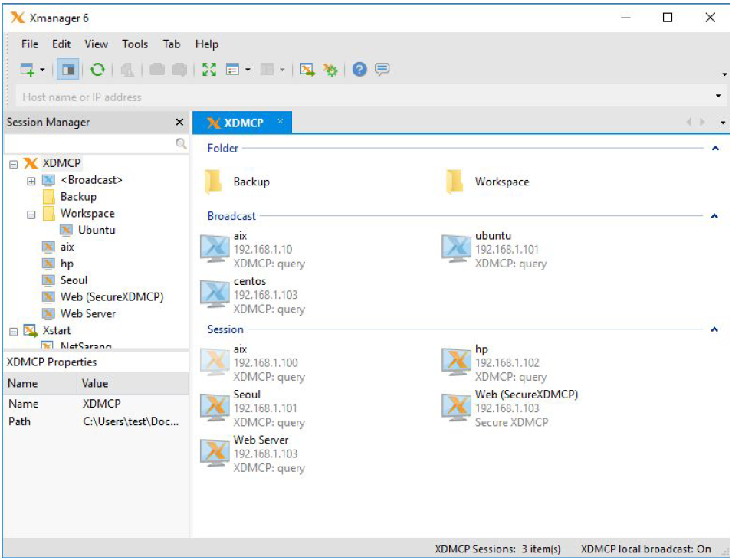
Task: Select the Workspace folder icon in main pane
Action: point(455,181)
